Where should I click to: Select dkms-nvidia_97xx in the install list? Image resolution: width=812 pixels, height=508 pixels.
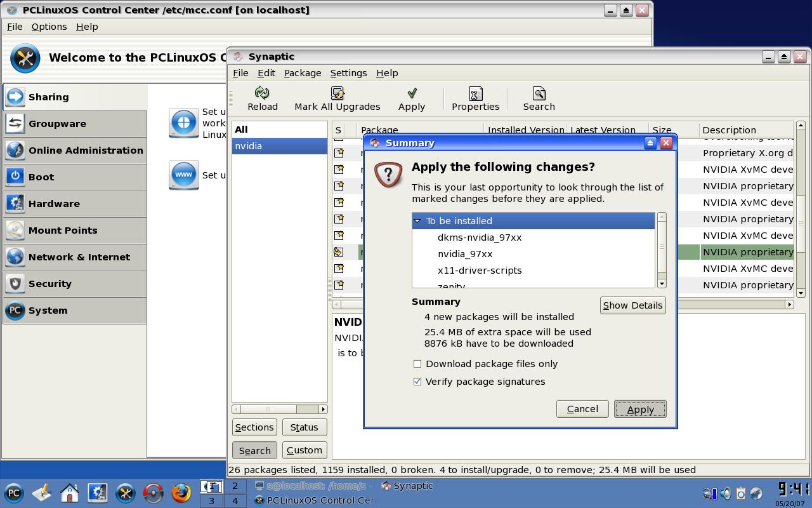pos(480,237)
